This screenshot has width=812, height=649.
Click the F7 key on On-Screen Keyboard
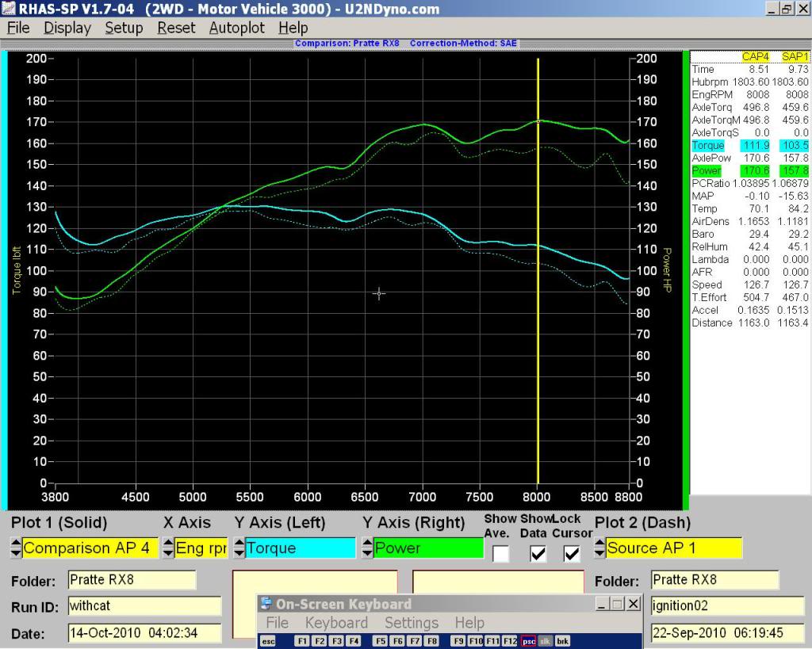pyautogui.click(x=415, y=641)
